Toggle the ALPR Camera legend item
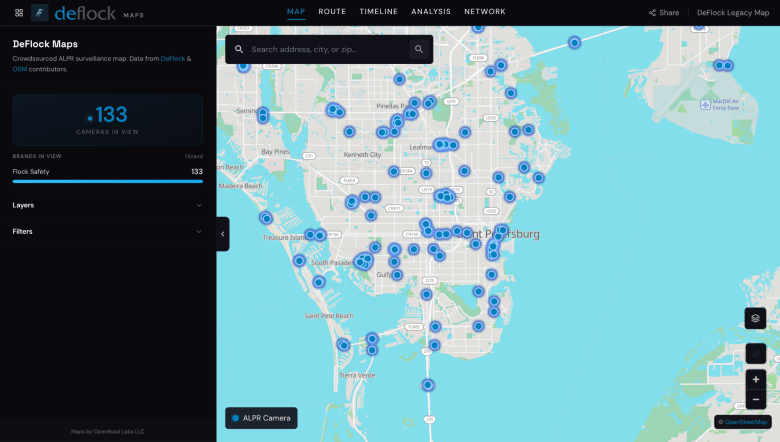The height and width of the screenshot is (442, 780). [x=261, y=418]
